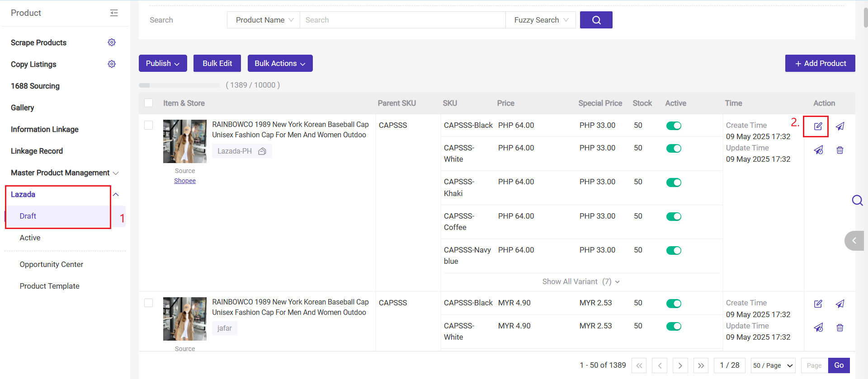The height and width of the screenshot is (379, 868).
Task: Open Gallery menu item
Action: (22, 108)
